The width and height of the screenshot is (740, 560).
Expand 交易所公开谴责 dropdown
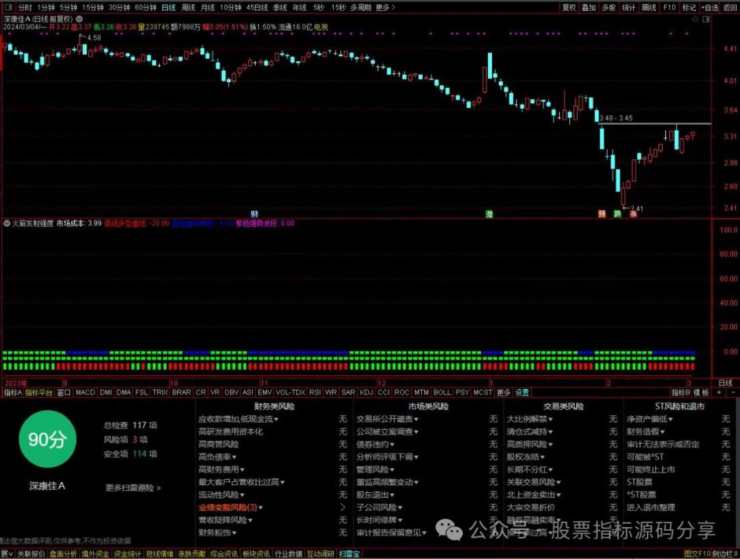tap(387, 419)
